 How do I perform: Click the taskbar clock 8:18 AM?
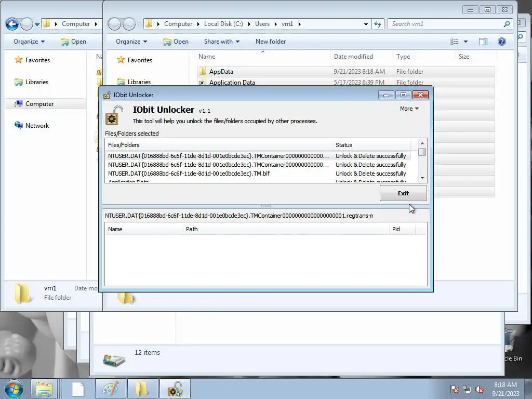point(505,385)
